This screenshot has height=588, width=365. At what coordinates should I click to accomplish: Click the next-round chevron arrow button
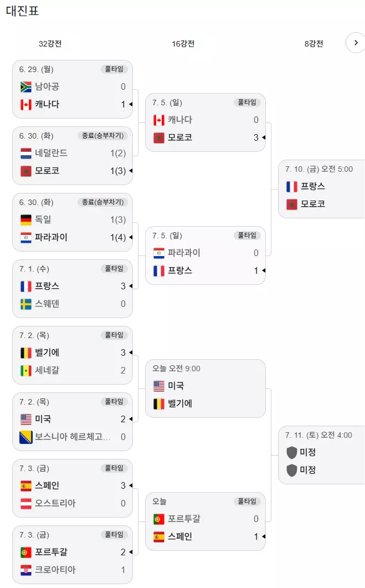click(356, 43)
